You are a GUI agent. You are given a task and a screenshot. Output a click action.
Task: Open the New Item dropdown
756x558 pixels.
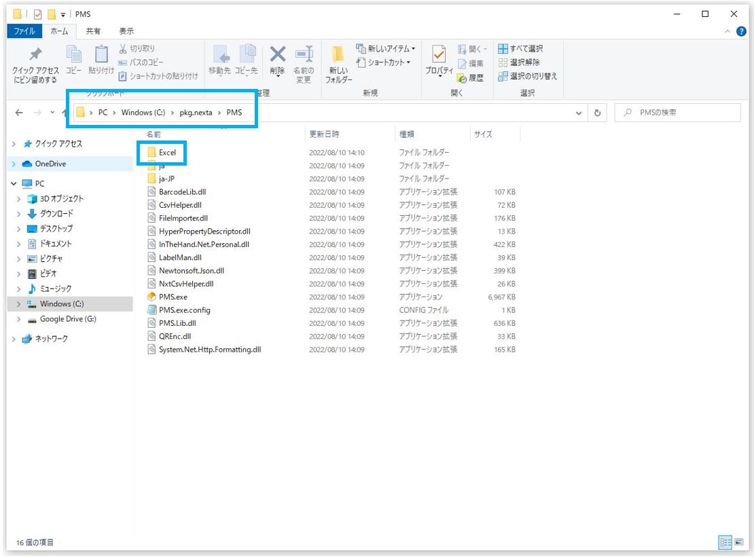tap(385, 49)
